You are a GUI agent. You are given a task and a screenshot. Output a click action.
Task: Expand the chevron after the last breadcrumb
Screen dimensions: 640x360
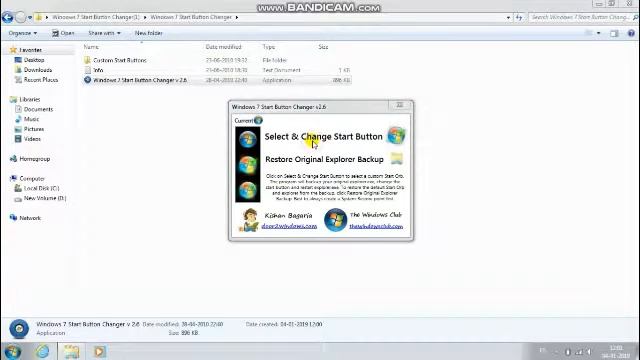237,17
